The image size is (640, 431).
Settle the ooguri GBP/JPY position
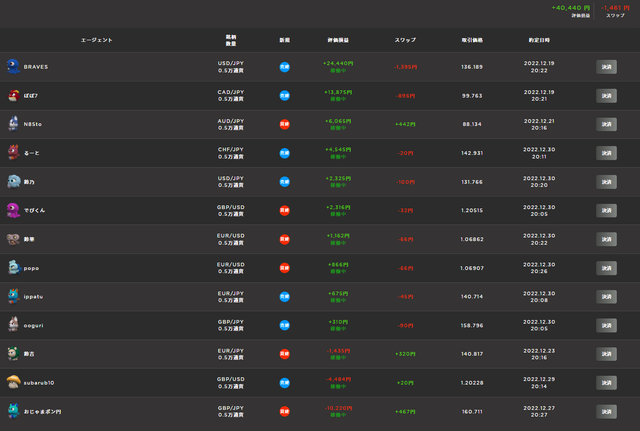[606, 325]
